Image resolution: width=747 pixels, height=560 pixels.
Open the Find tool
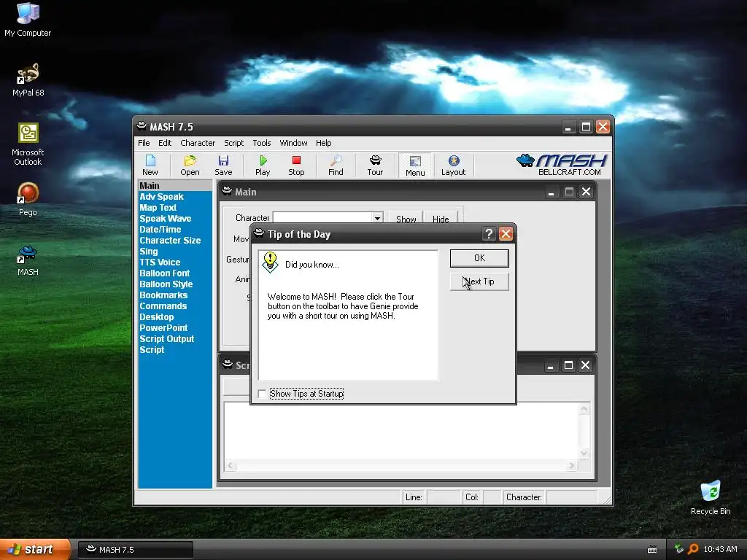point(336,166)
